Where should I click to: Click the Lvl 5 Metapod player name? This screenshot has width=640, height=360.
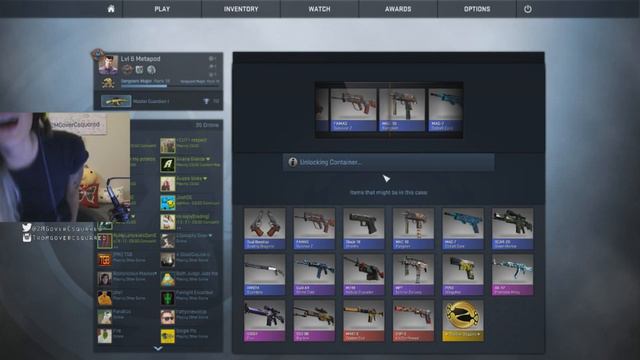[140, 59]
